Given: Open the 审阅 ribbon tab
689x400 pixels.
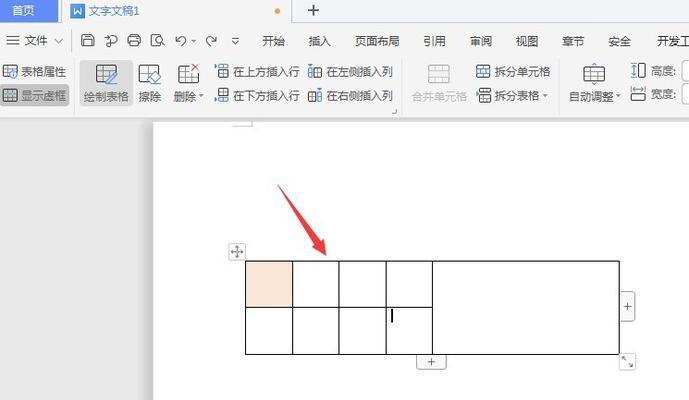Looking at the screenshot, I should (x=481, y=41).
